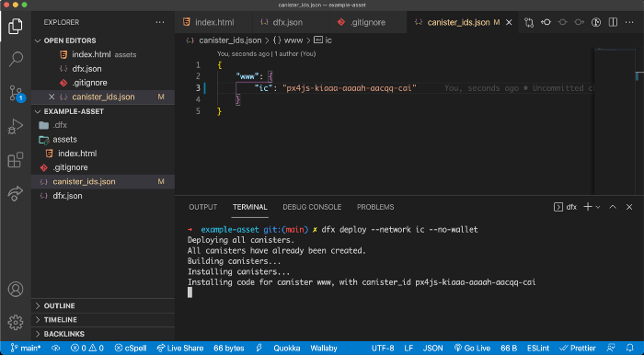The height and width of the screenshot is (355, 644).
Task: Open the Run and Debug view
Action: coord(16,126)
